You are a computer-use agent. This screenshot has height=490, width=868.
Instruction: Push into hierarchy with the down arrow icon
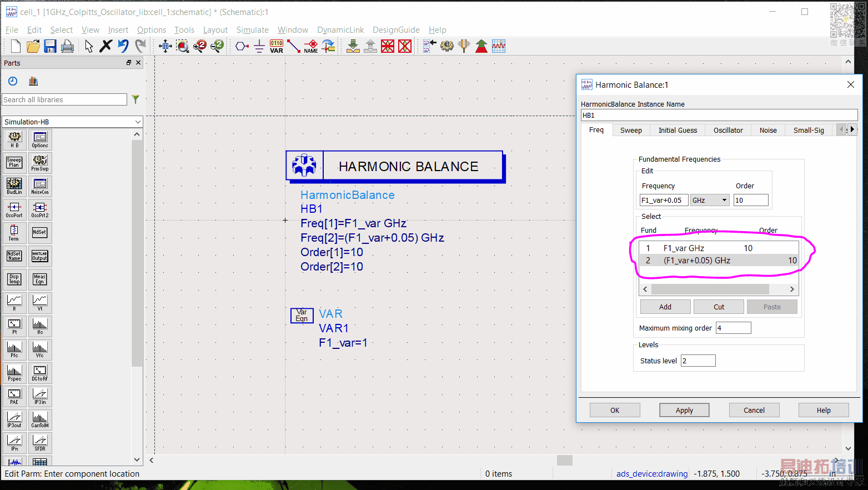353,46
